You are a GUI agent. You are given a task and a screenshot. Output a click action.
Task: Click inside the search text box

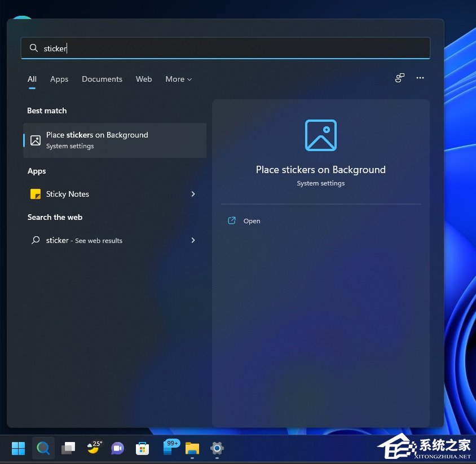(226, 48)
